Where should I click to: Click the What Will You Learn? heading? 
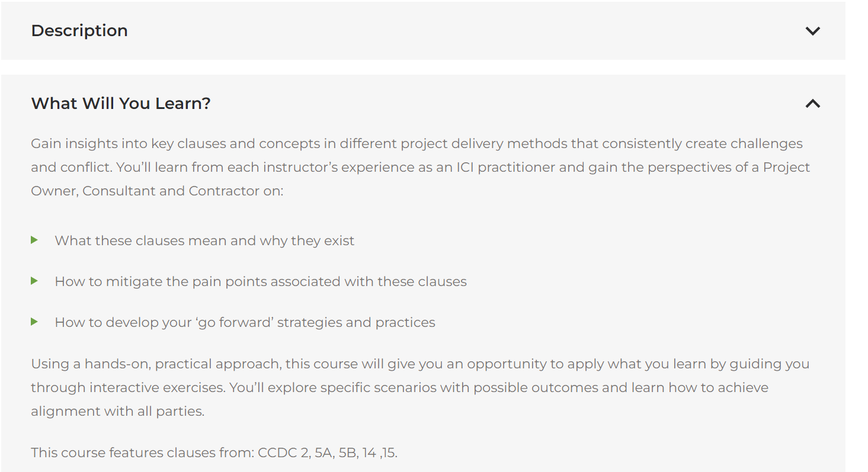[x=121, y=104]
